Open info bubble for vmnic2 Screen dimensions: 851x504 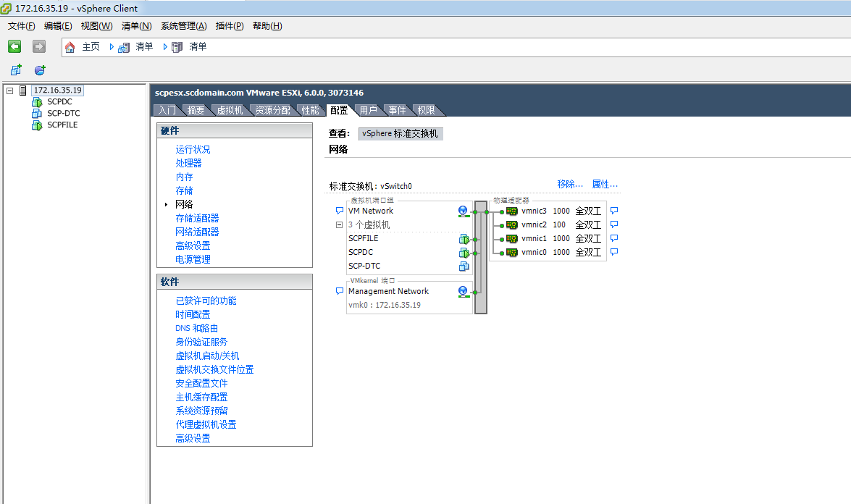click(x=614, y=224)
